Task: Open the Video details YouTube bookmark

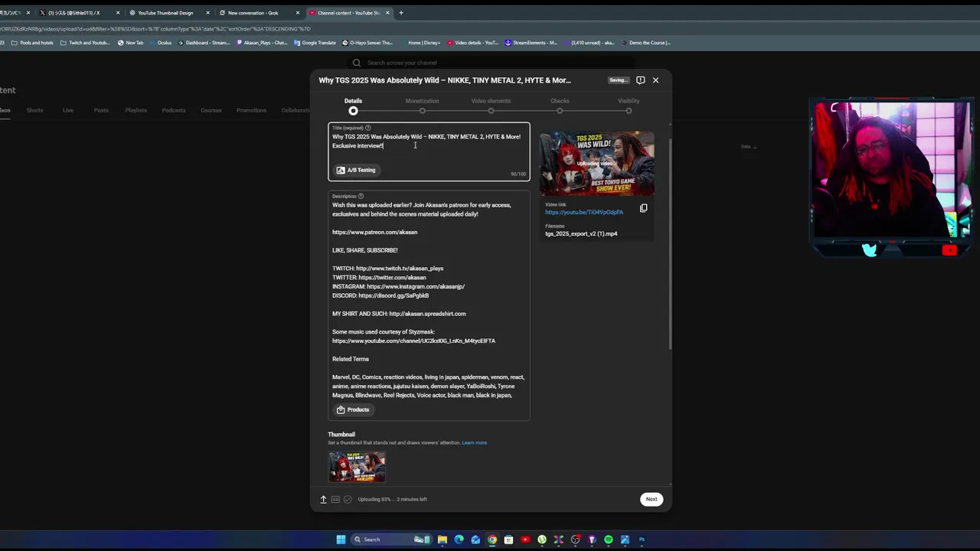Action: (x=472, y=43)
